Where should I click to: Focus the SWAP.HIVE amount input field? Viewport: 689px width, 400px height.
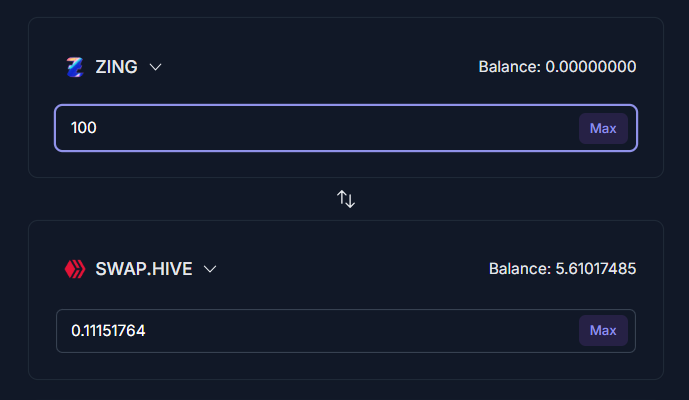(x=346, y=331)
